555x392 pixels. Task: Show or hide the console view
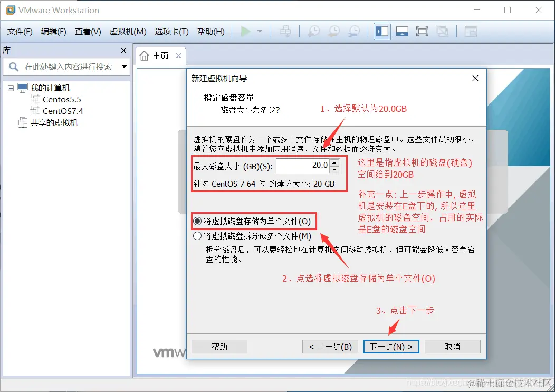[x=401, y=31]
